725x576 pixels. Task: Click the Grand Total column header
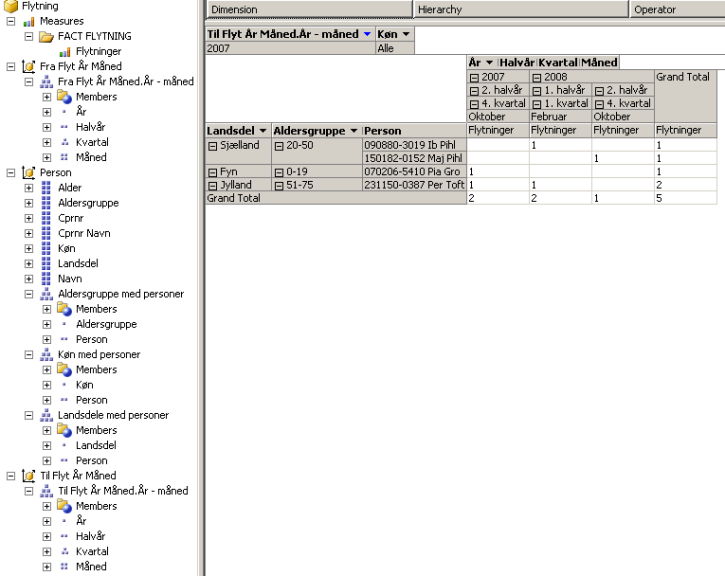[685, 96]
